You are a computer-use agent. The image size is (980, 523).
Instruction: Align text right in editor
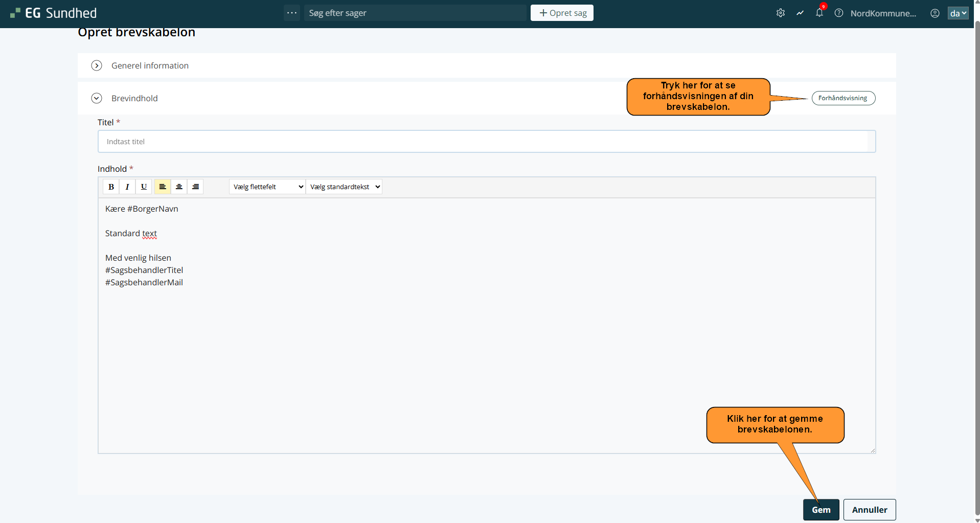click(x=195, y=187)
